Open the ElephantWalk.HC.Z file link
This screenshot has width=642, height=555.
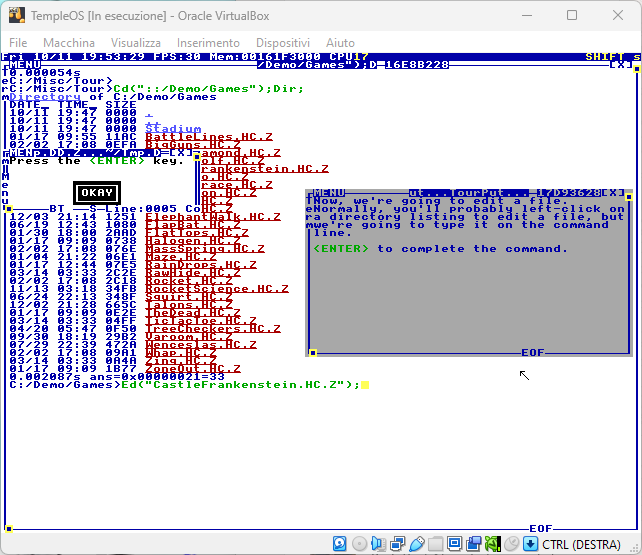[x=213, y=216]
